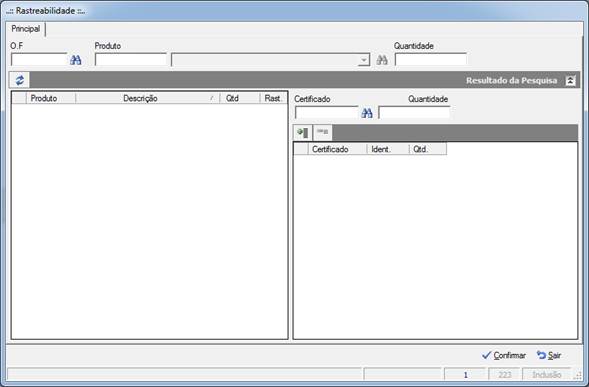Viewport: 589px width, 387px height.
Task: Add certificate with the green insert icon
Action: coord(303,133)
